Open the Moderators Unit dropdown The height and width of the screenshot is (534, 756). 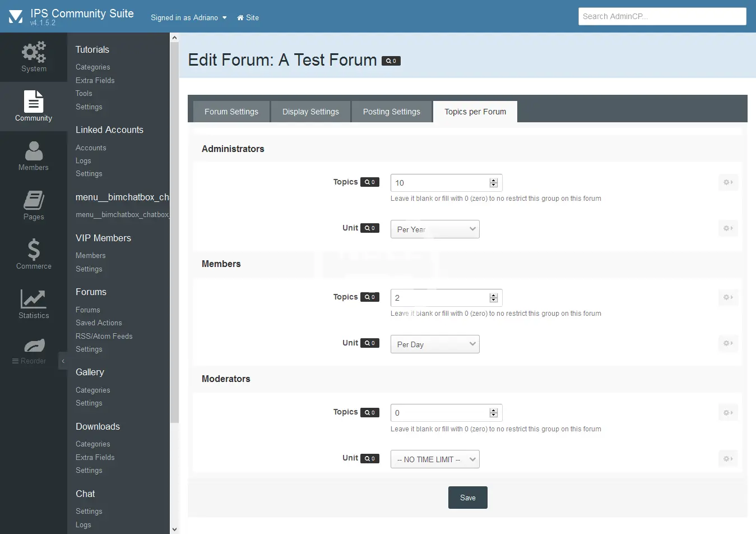point(435,459)
